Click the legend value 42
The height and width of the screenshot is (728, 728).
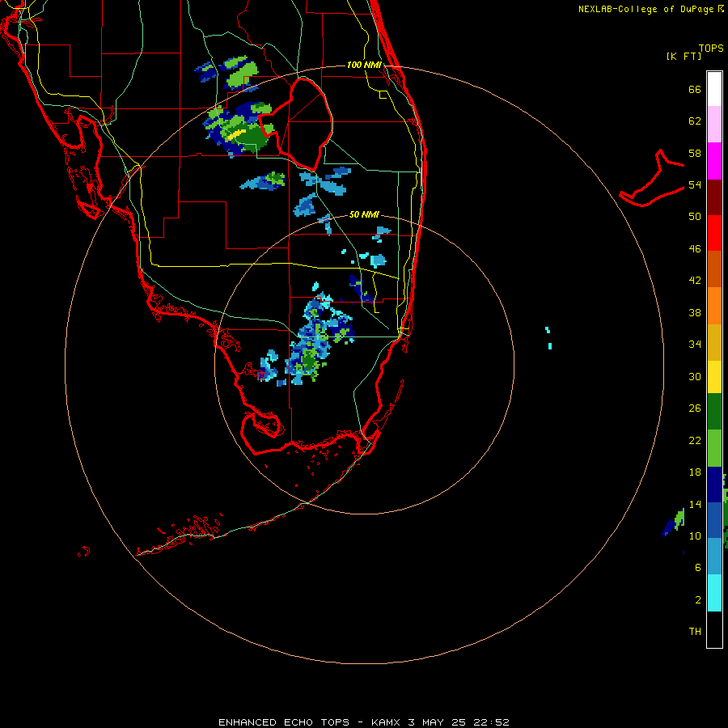[695, 280]
